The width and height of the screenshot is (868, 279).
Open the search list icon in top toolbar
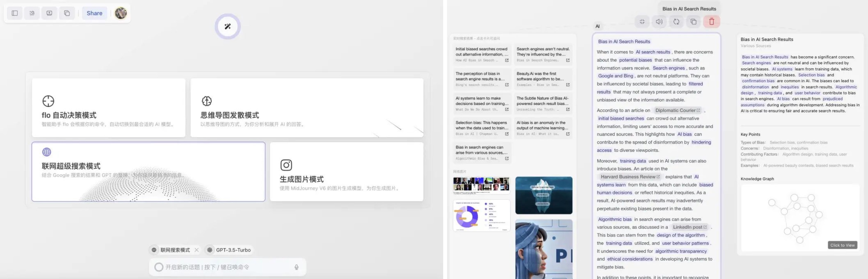32,13
